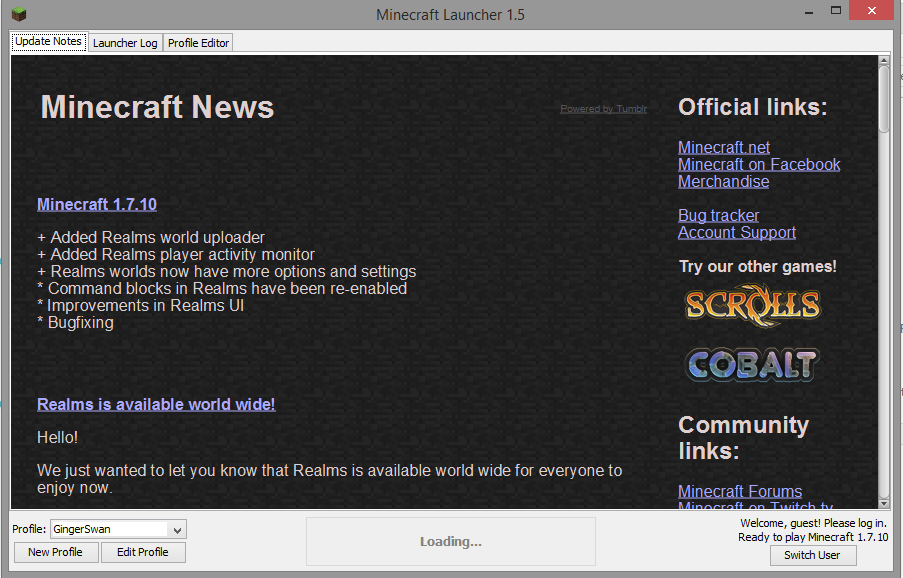Screen dimensions: 903x578
Task: Click the New Profile button
Action: coord(55,552)
